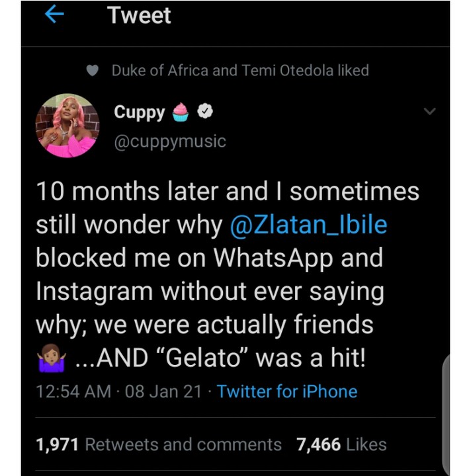Open the Cuppy display name
The width and height of the screenshot is (471, 476).
(139, 112)
